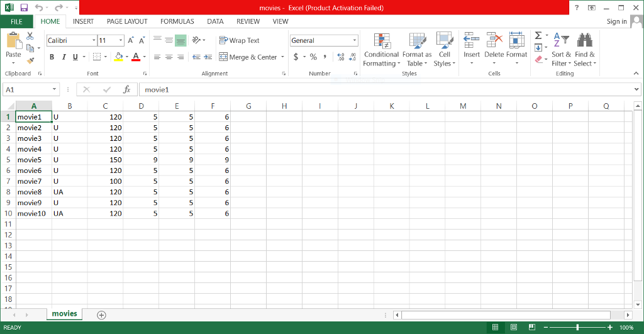Switch to the FORMULAS tab
Screen dimensions: 644x334
point(177,21)
